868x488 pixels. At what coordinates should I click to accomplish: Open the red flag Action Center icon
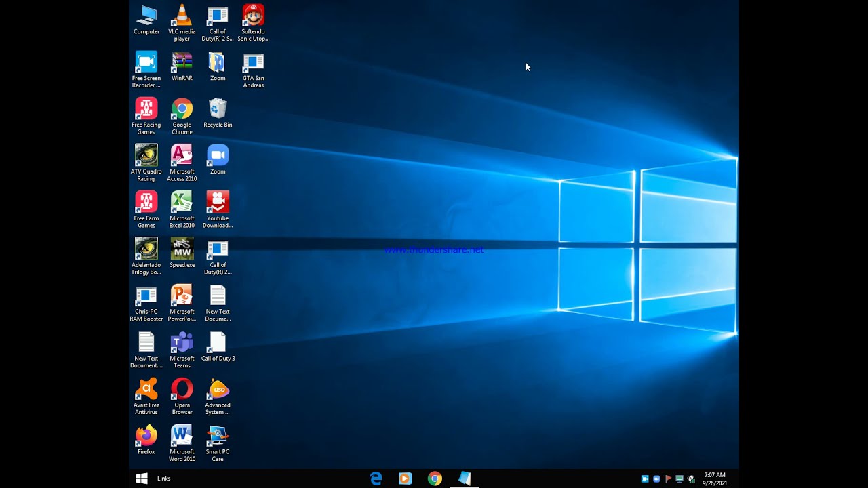tap(668, 479)
